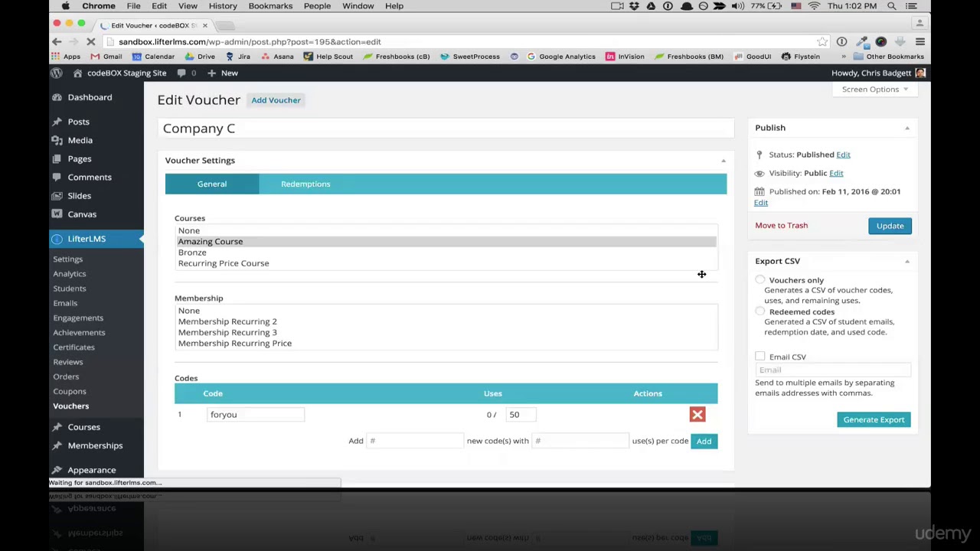Stop loading the page in Chrome

point(90,42)
